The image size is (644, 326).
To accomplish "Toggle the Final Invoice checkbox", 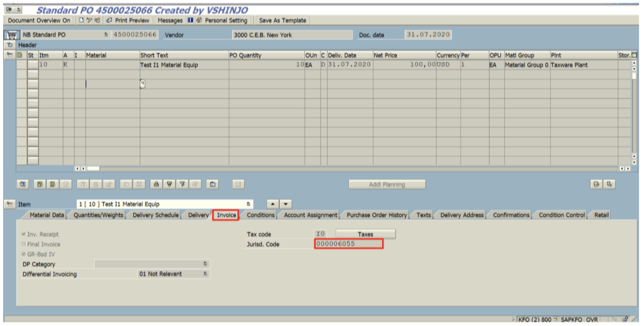I will coord(24,244).
